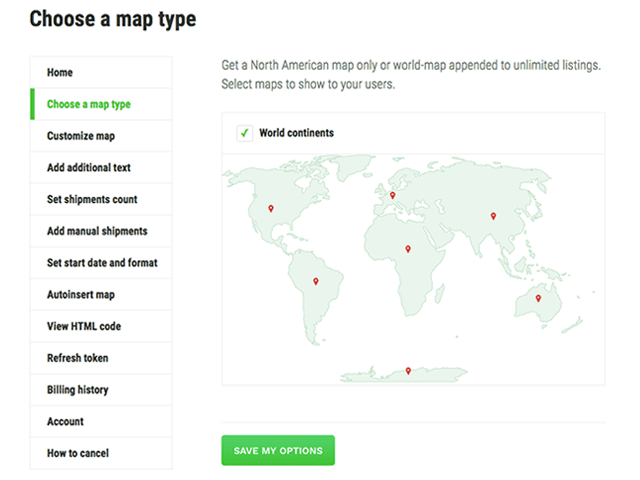Click the North America map pin

pyautogui.click(x=271, y=209)
